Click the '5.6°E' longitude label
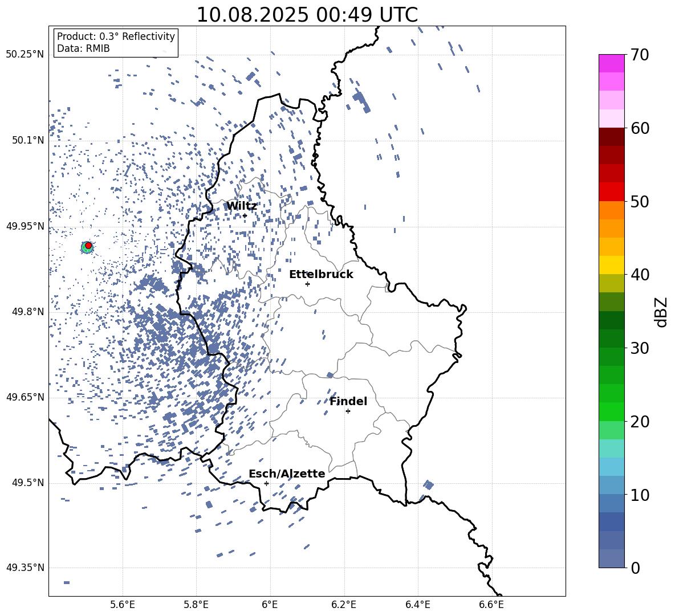This screenshot has width=675, height=616. click(122, 605)
